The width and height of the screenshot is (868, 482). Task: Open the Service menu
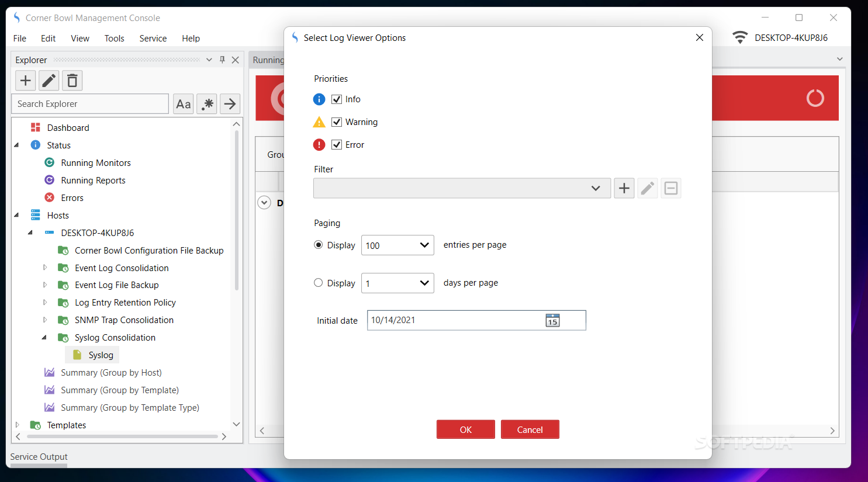tap(153, 38)
